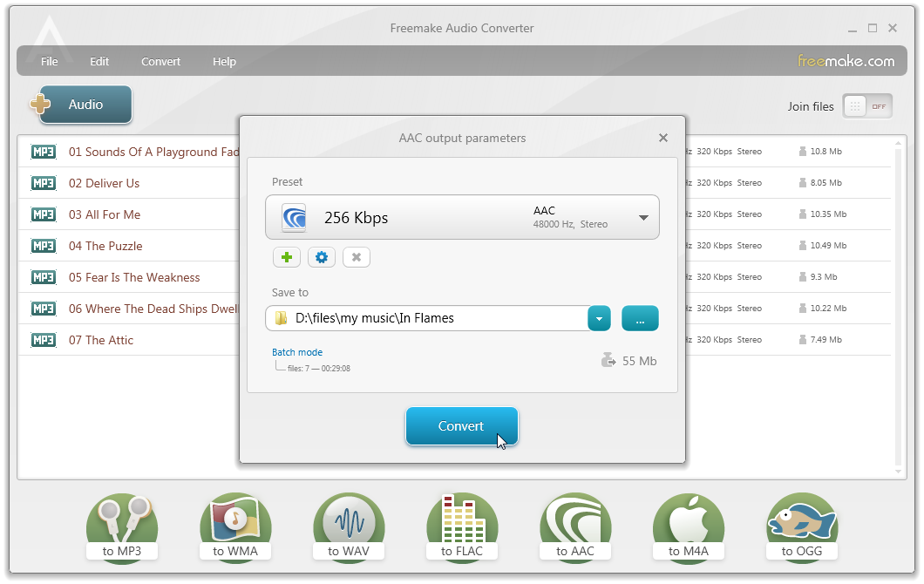Expand the Save to folder dropdown
The image size is (924, 584).
599,318
